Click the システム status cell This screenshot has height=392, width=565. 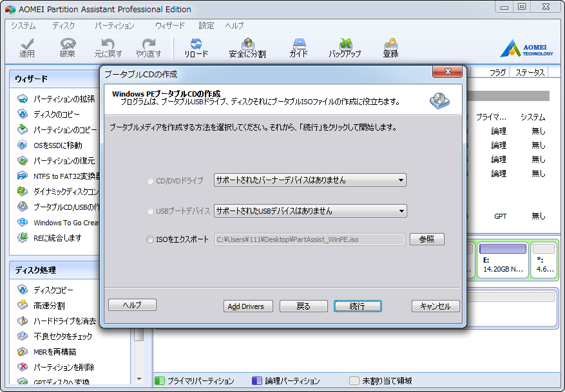coord(533,117)
